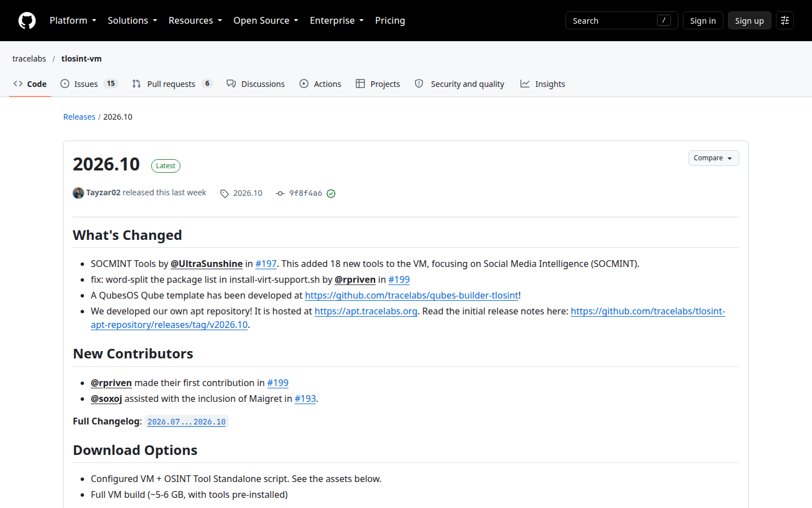
Task: Open the header menu icon next to Sign up
Action: [x=785, y=20]
